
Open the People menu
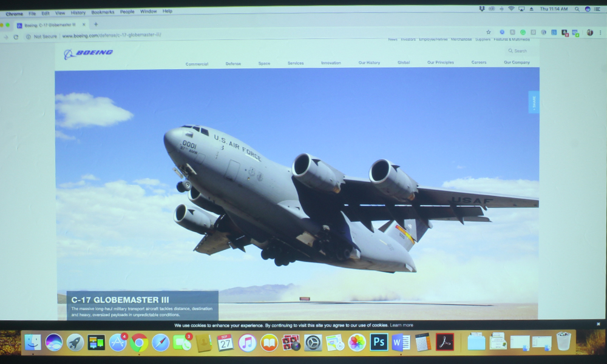(x=127, y=12)
